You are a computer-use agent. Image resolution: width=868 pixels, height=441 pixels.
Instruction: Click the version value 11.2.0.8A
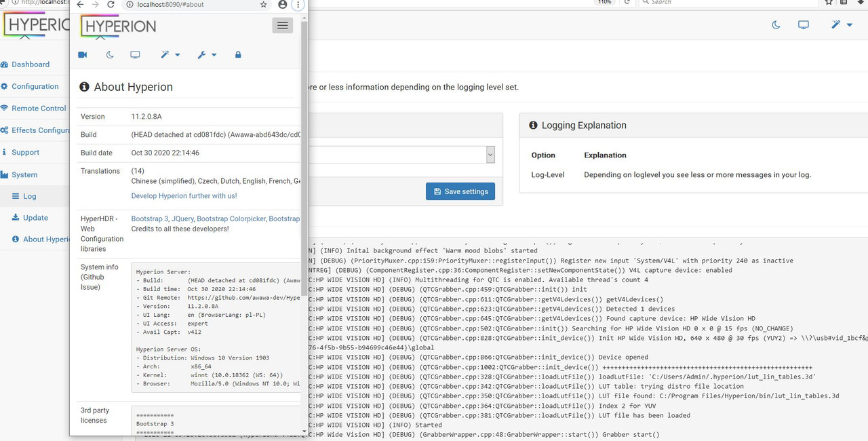[146, 117]
